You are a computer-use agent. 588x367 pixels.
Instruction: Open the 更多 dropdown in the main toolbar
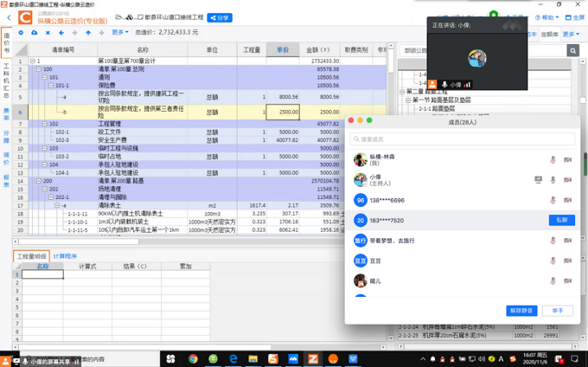click(x=120, y=33)
